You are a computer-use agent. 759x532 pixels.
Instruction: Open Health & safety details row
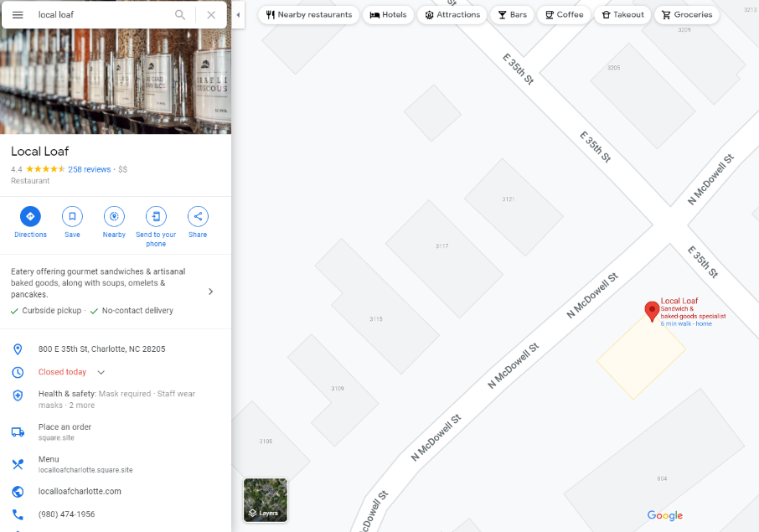click(x=116, y=400)
